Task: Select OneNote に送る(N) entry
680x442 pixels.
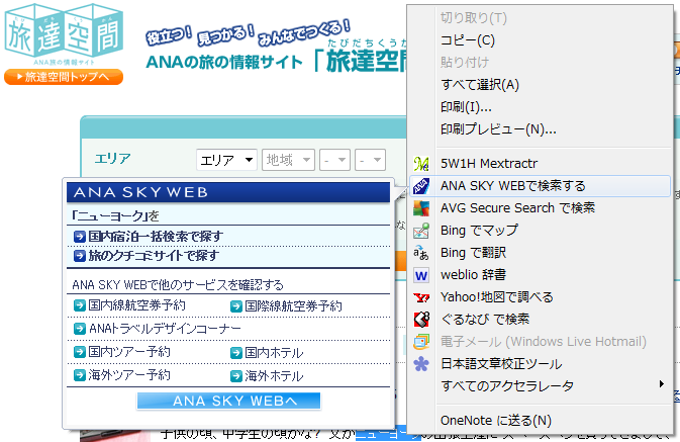Action: click(540, 420)
